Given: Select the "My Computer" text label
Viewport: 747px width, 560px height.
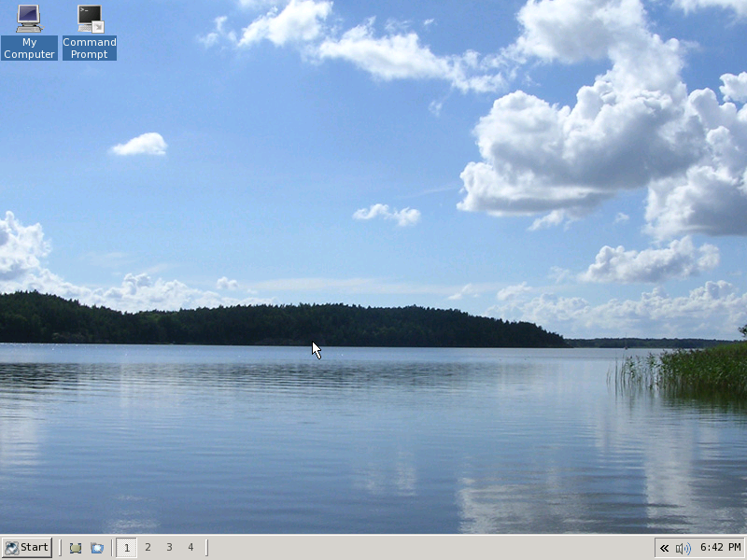Looking at the screenshot, I should (x=29, y=49).
